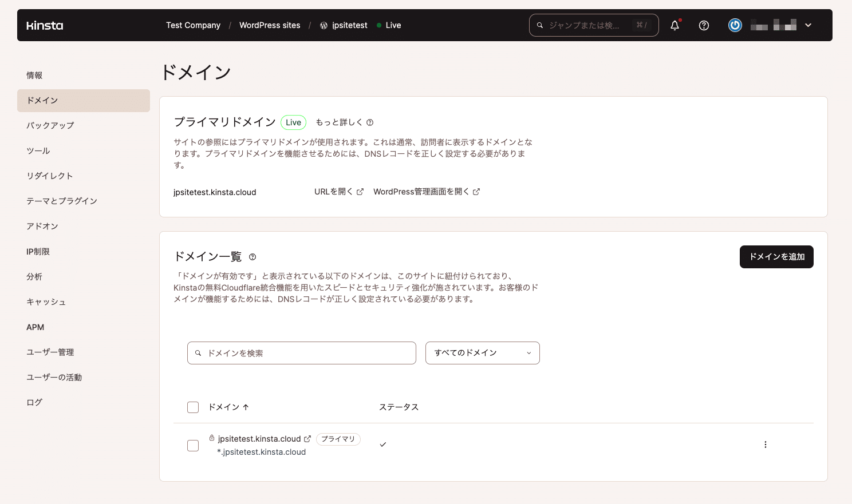Select the checkbox for jpsitetest.kinsta.cloud
Screen dimensions: 852x504
point(193,445)
